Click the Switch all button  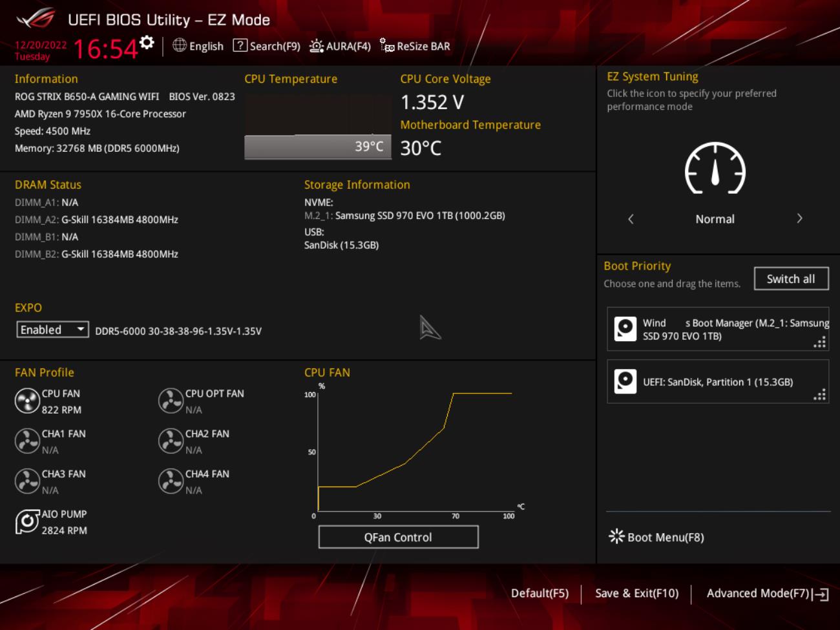pyautogui.click(x=791, y=278)
